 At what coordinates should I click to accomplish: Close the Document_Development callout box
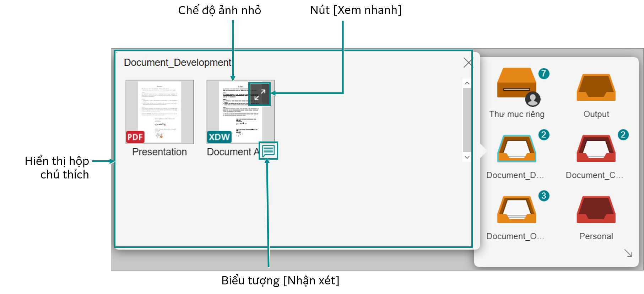tap(468, 63)
